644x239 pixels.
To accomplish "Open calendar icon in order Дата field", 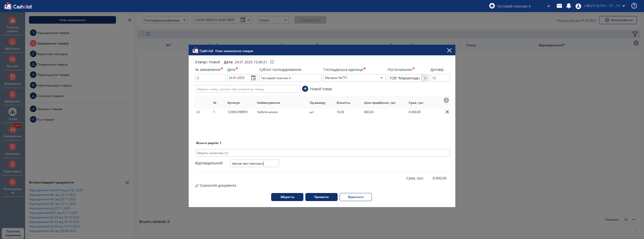I will (253, 78).
